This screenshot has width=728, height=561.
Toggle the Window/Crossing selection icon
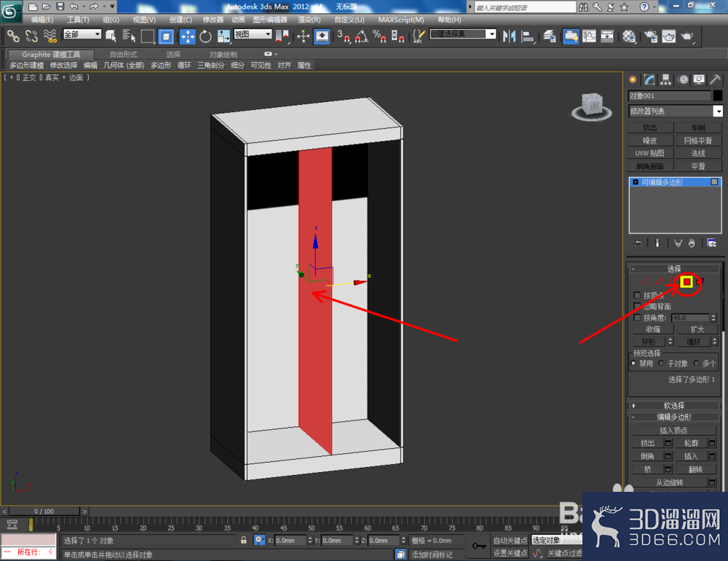[166, 36]
